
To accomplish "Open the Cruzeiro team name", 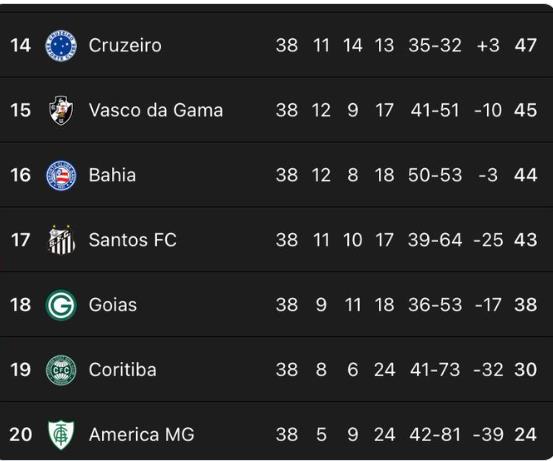I will coord(125,46).
